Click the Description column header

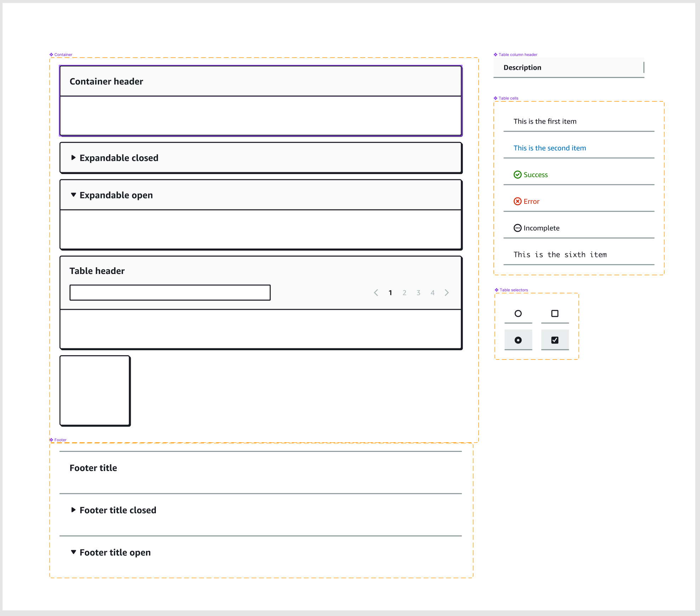523,68
